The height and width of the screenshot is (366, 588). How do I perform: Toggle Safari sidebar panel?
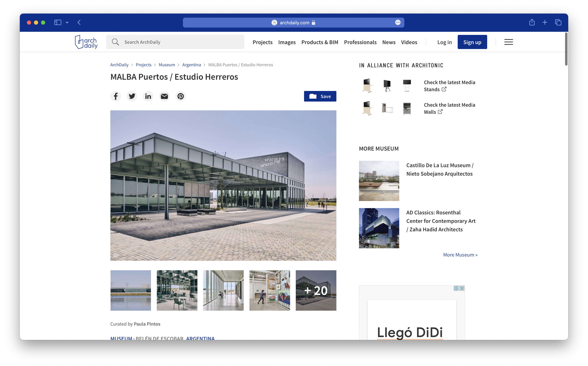tap(58, 23)
